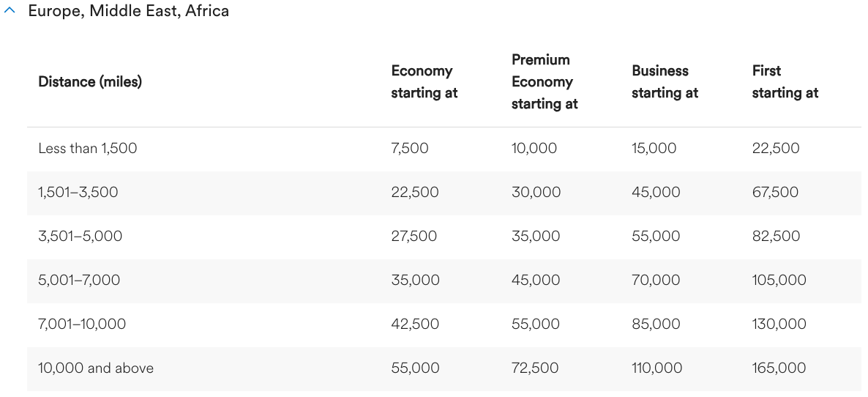The height and width of the screenshot is (397, 868).
Task: Click the First starting at header
Action: (785, 81)
